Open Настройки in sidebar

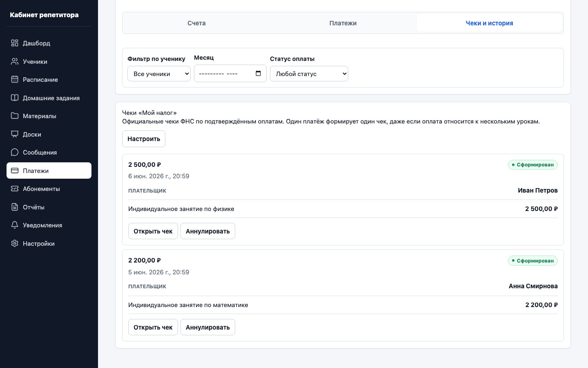49,243
